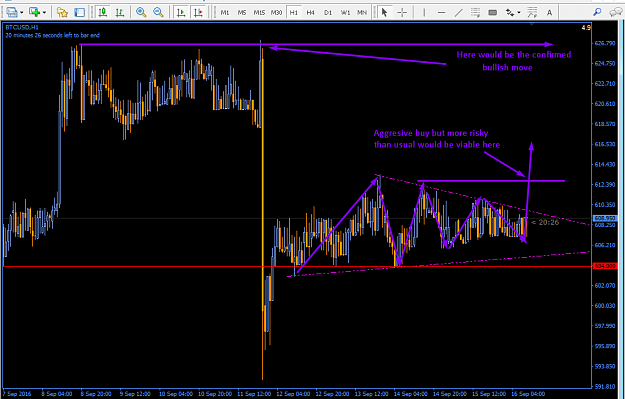This screenshot has height=399, width=625.
Task: Click the '16 Sep 04:00' time axis label
Action: (528, 394)
